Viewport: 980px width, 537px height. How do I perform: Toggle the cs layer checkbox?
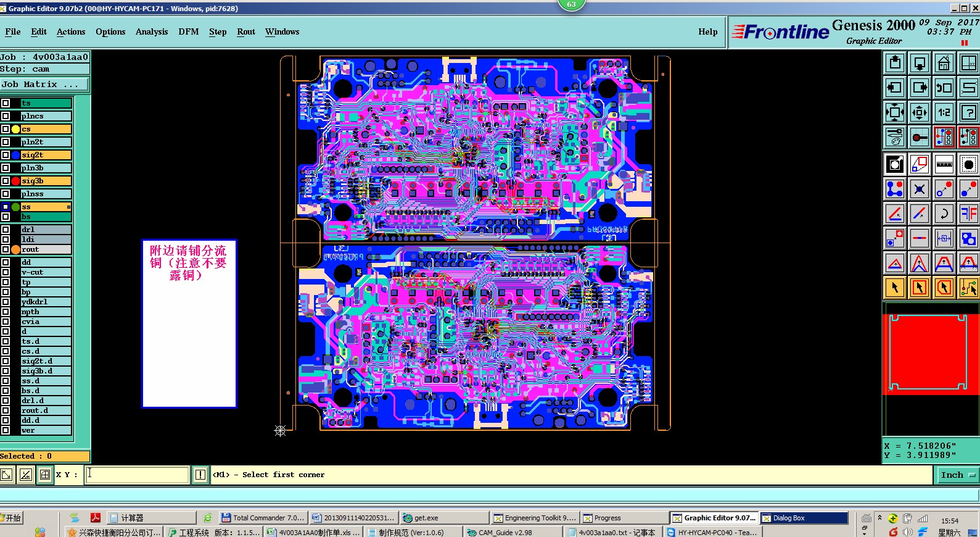point(6,129)
